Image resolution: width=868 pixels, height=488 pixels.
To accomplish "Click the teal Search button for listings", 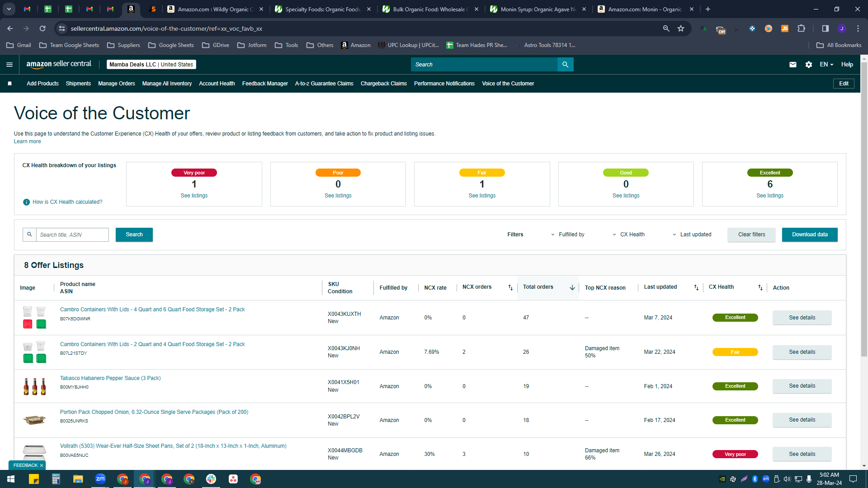I will tap(134, 235).
